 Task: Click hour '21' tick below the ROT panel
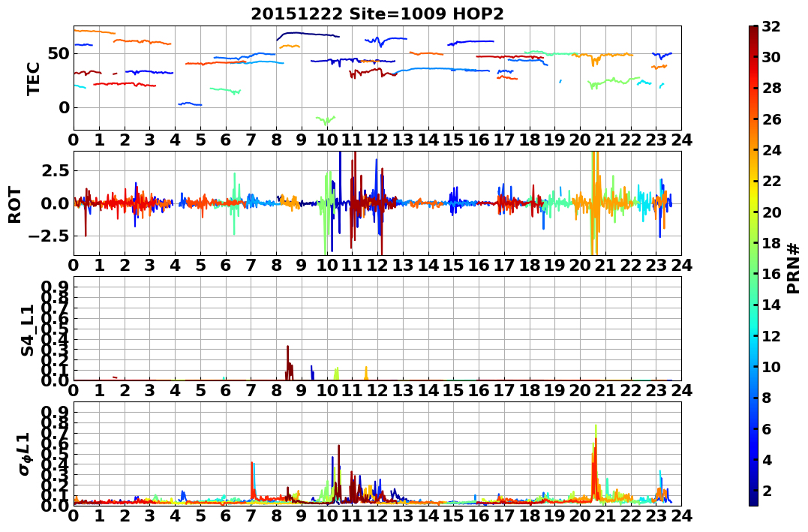point(605,265)
